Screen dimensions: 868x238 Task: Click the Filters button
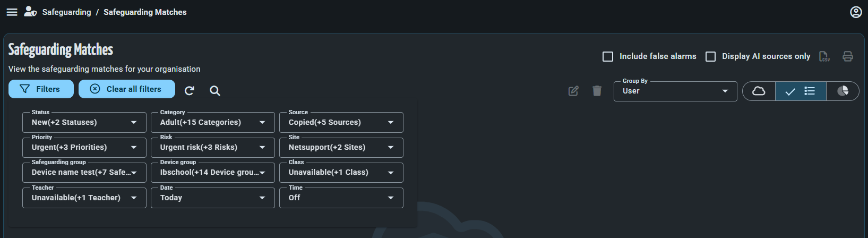[41, 89]
